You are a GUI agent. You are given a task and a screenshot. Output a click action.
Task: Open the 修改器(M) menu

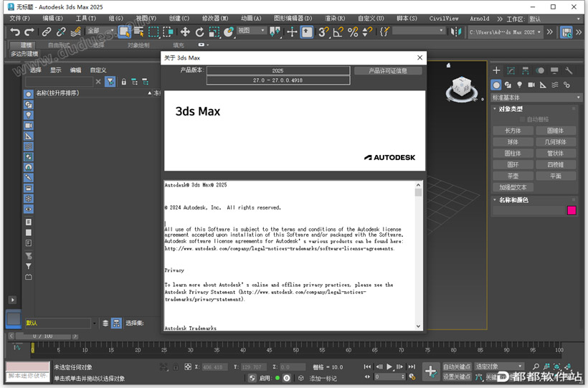[x=215, y=19]
